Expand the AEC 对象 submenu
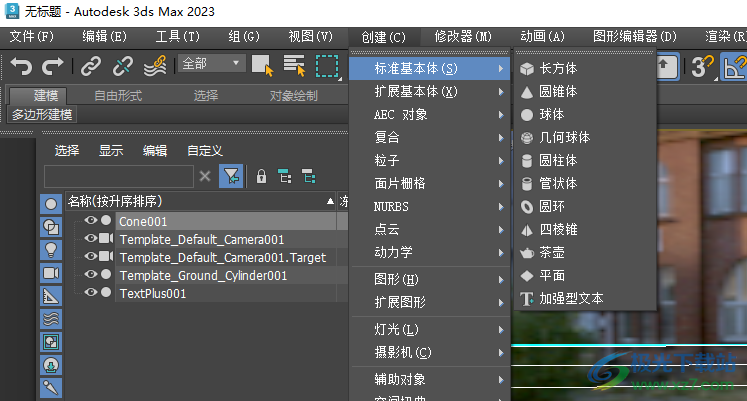The width and height of the screenshot is (747, 401). pyautogui.click(x=430, y=115)
